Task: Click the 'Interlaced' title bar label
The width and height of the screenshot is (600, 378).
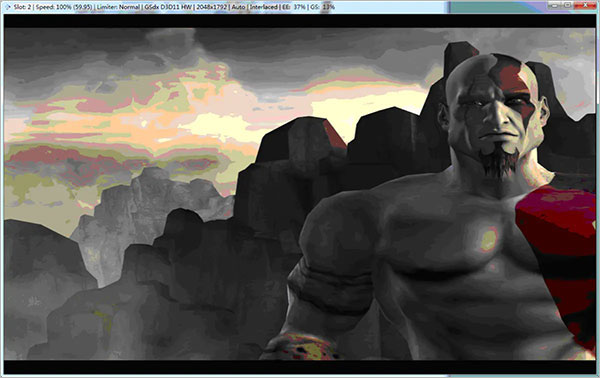Action: click(263, 7)
